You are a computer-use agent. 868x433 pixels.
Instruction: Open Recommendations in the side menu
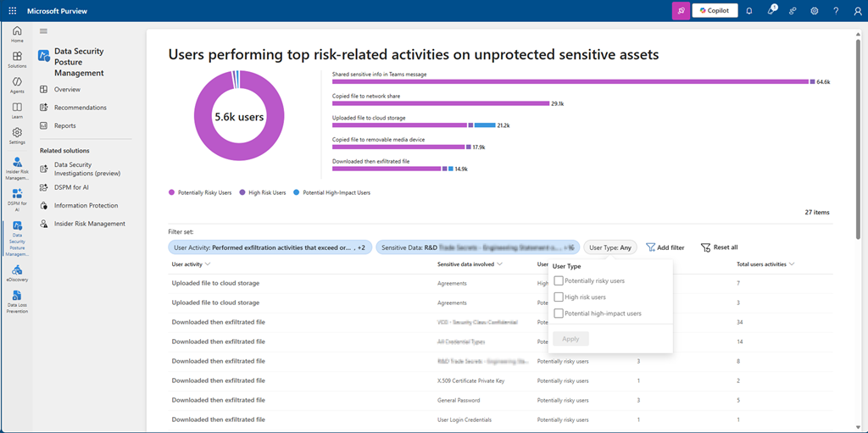pos(80,108)
